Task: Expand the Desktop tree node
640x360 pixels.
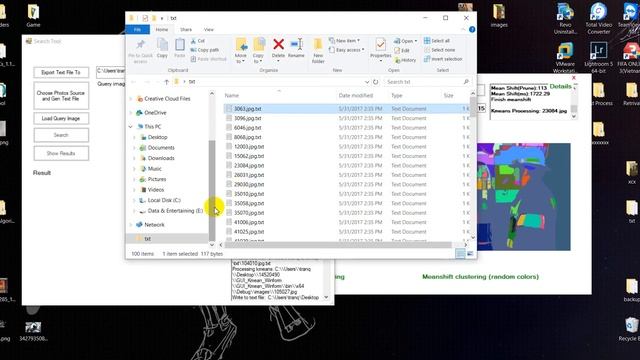Action: (x=135, y=138)
